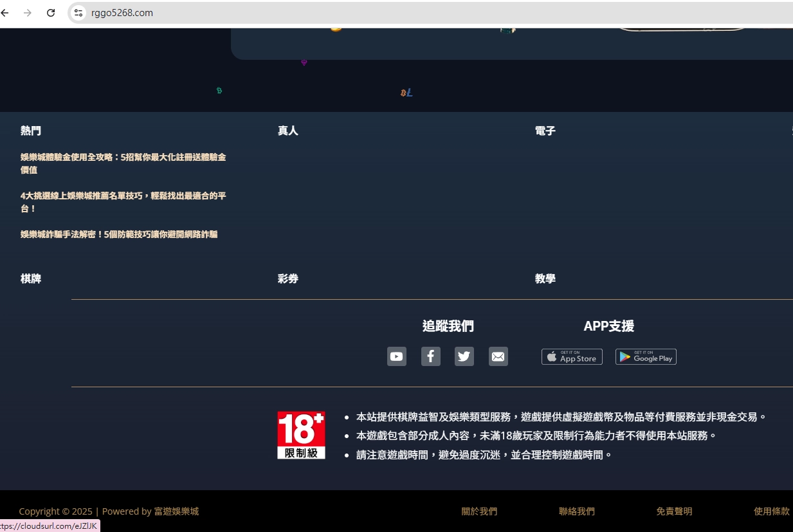Screen dimensions: 793x532
Task: Select the 熱門 category header
Action: [x=30, y=131]
